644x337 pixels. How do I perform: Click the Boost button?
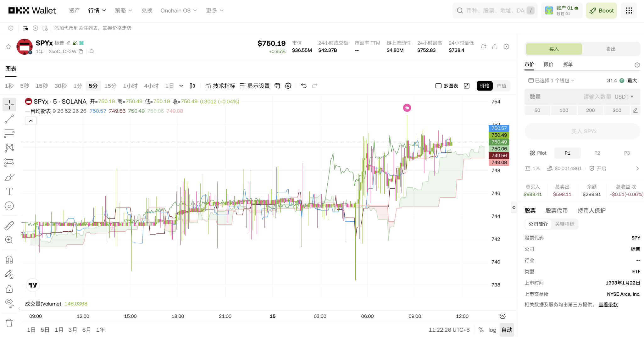601,11
